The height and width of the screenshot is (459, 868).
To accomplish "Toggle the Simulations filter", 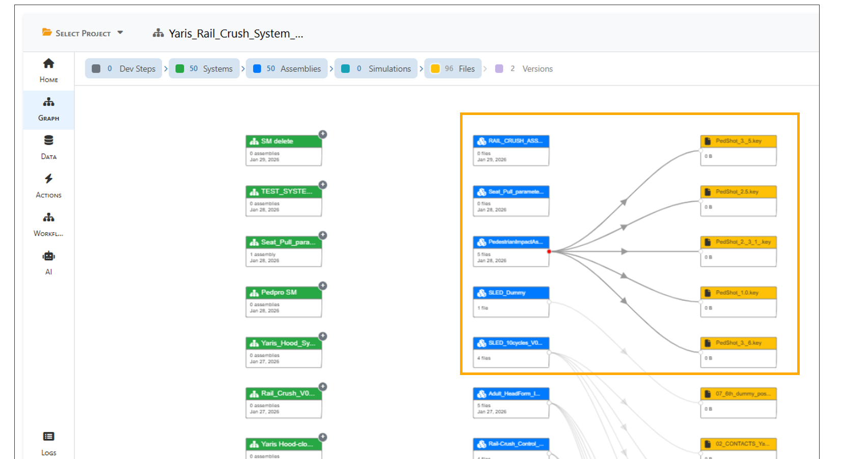I will tap(376, 69).
